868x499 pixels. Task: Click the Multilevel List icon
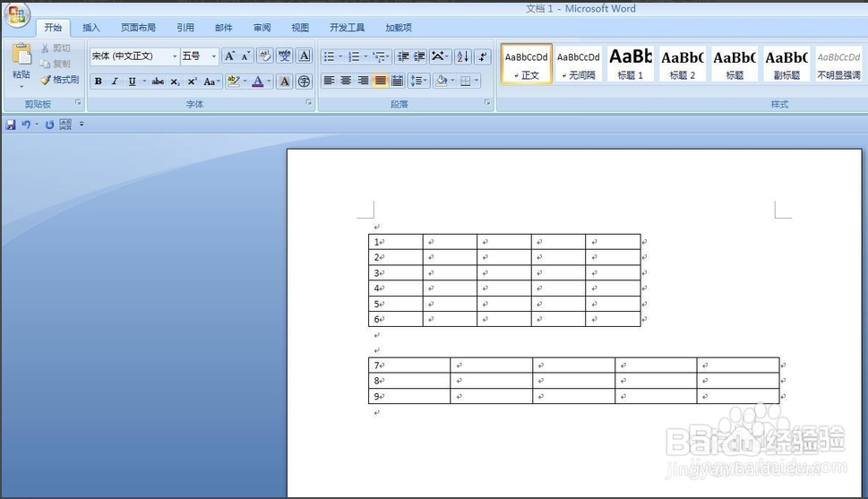click(x=379, y=56)
